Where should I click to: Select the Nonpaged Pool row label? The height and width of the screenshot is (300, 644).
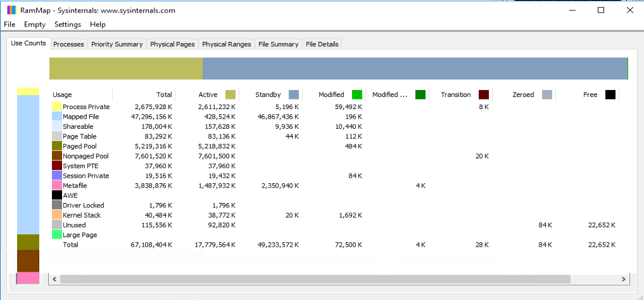tap(85, 156)
